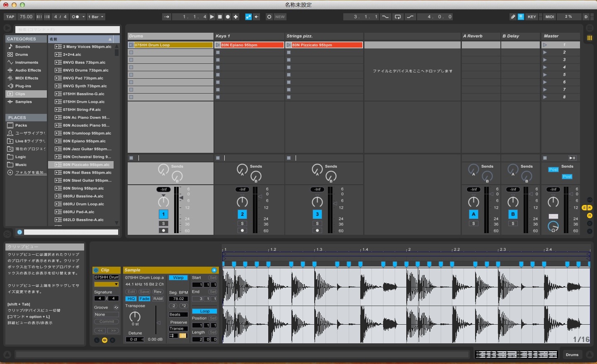Viewport: 597px width, 364px height.
Task: Open the Beats warp mode dropdown
Action: tap(178, 315)
